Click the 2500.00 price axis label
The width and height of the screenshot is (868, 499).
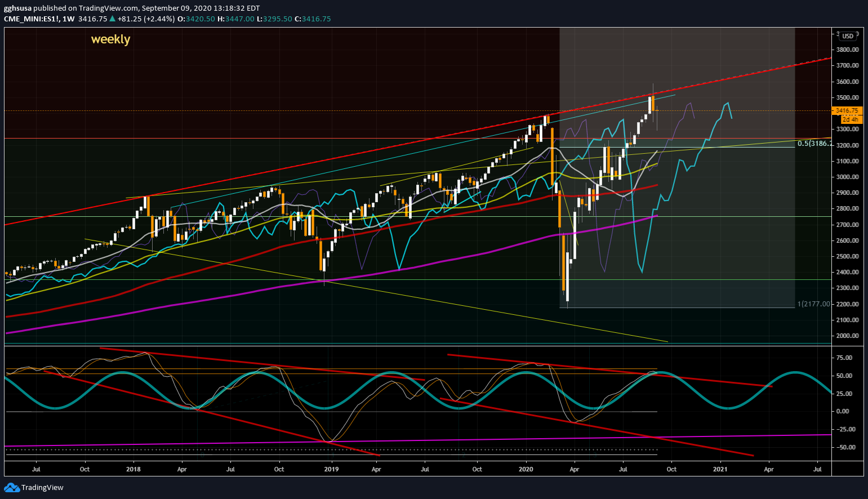pyautogui.click(x=847, y=256)
